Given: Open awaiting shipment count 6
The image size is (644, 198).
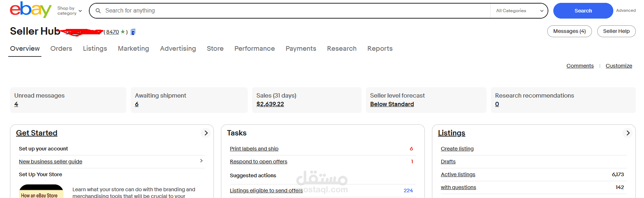Looking at the screenshot, I should point(137,104).
